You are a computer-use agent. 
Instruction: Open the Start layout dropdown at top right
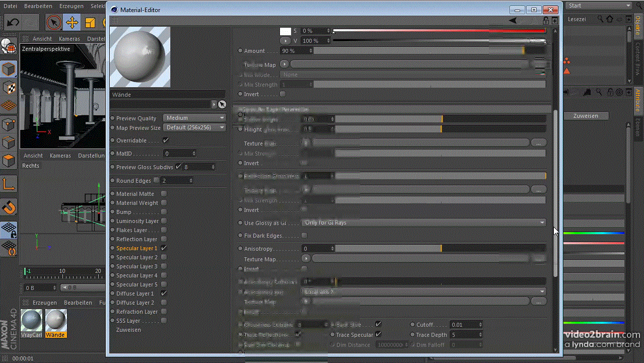(x=599, y=6)
